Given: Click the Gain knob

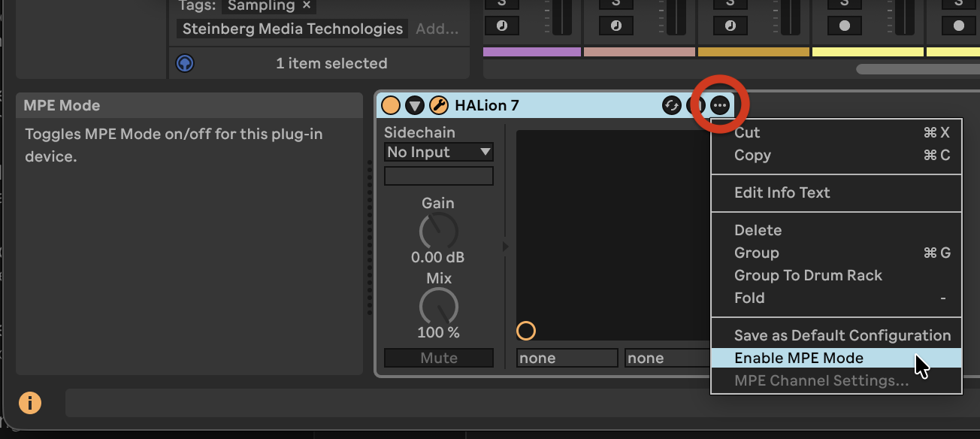Looking at the screenshot, I should [x=439, y=231].
